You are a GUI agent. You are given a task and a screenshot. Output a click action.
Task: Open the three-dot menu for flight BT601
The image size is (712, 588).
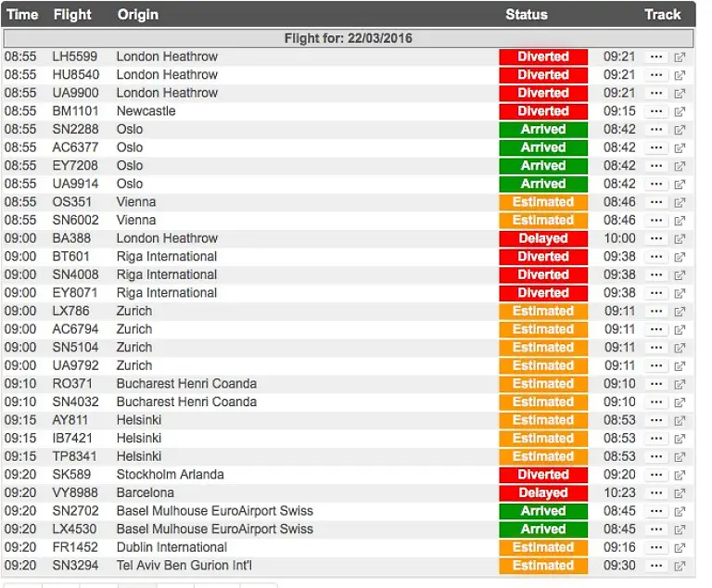pos(656,257)
